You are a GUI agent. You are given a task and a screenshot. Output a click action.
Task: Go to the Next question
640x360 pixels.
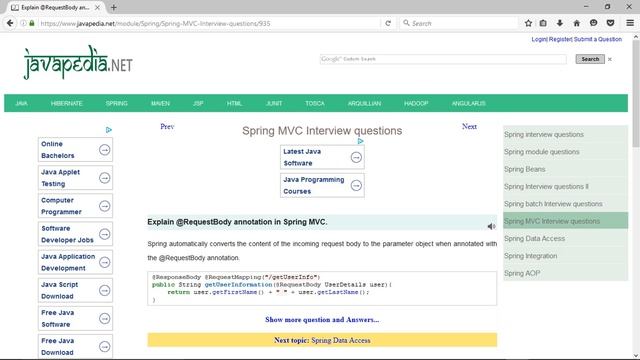tap(469, 127)
